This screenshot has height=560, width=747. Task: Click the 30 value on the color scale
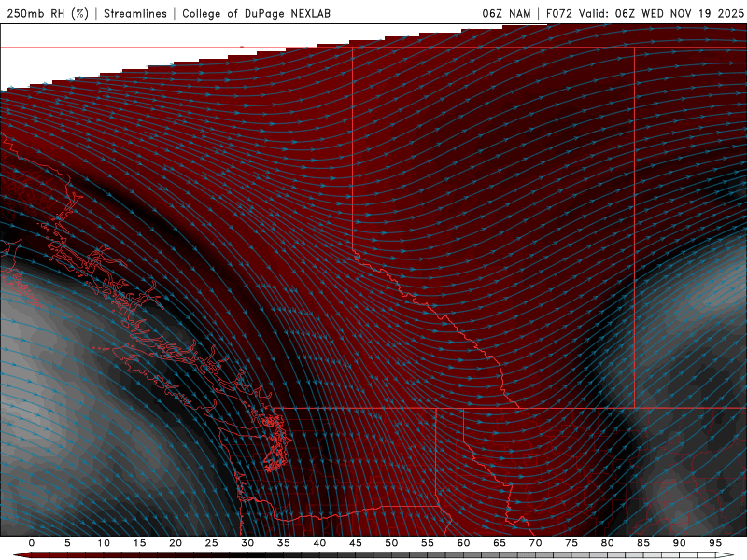tap(247, 543)
